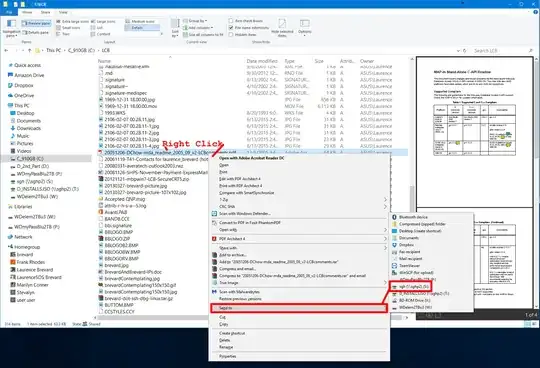Go up one folder level

click(x=30, y=50)
